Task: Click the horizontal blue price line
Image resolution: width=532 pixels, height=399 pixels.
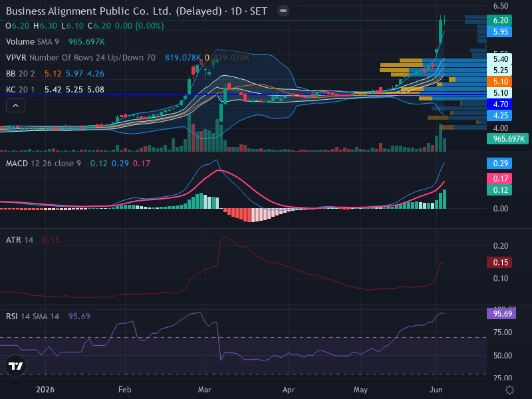Action: pos(243,94)
